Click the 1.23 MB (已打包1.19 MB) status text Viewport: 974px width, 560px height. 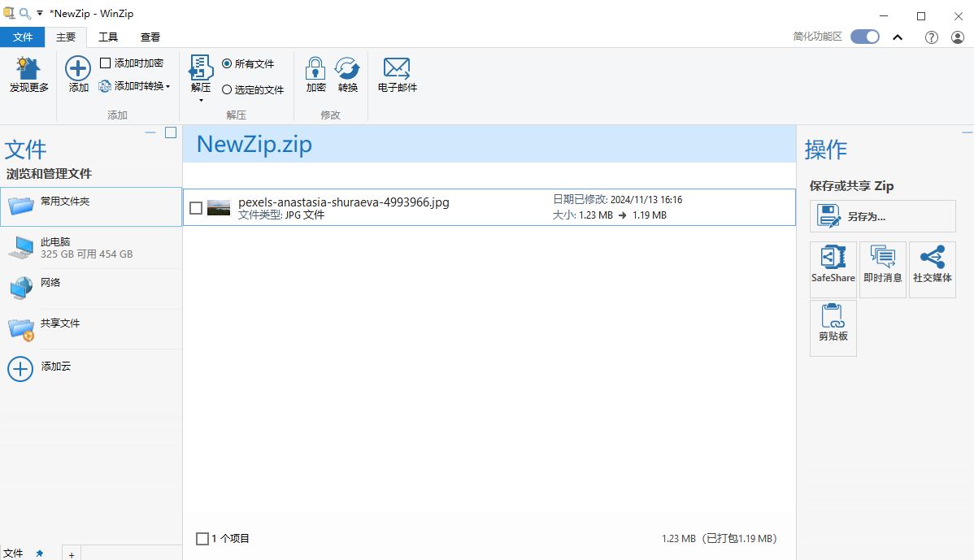coord(720,538)
